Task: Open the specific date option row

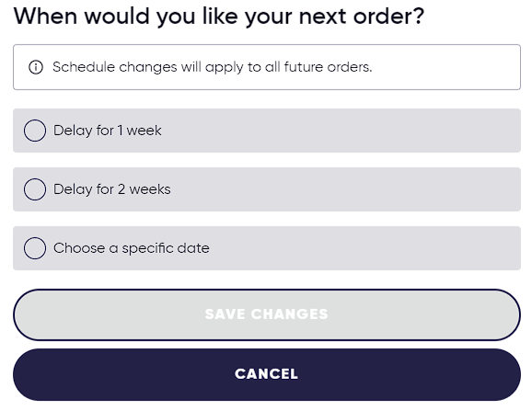Action: click(x=267, y=248)
